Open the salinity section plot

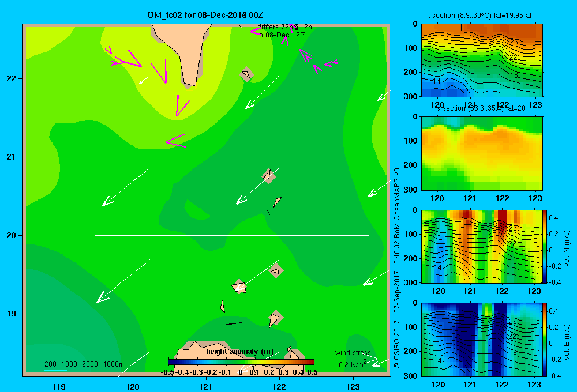tap(482, 153)
